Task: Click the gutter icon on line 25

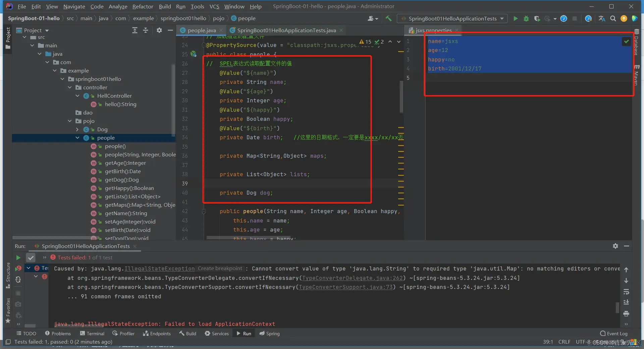Action: point(194,54)
